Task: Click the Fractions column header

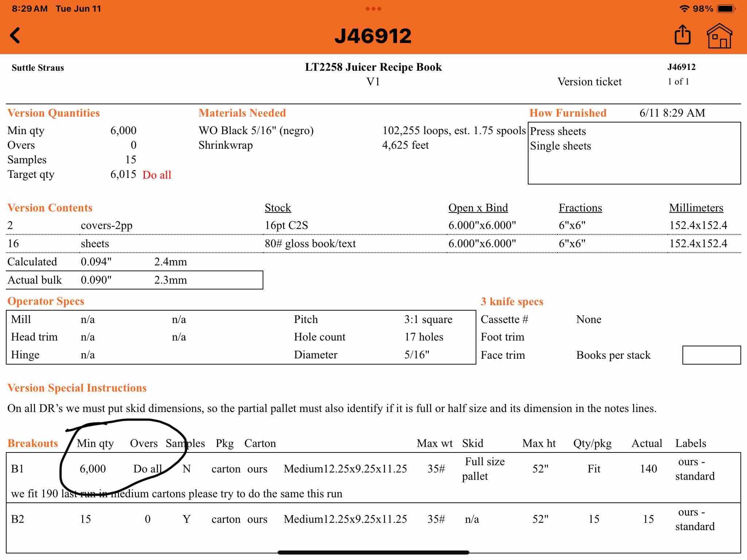Action: tap(580, 208)
